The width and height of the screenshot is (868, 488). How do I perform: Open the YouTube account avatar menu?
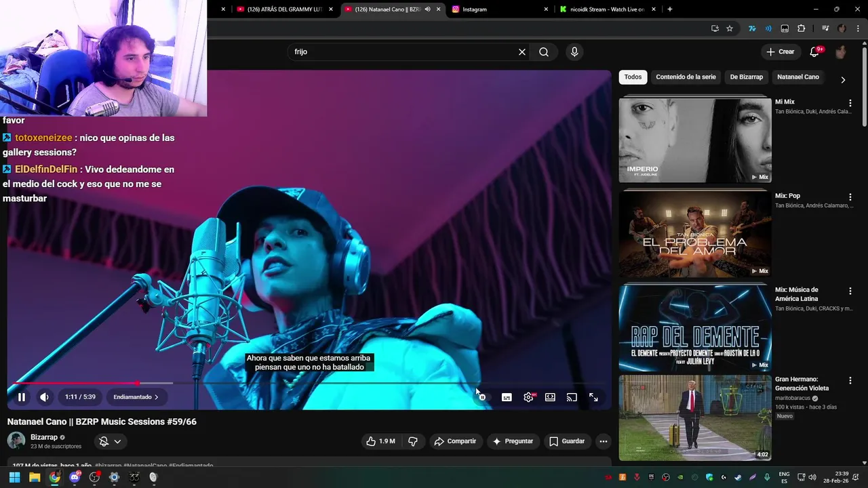pos(841,52)
